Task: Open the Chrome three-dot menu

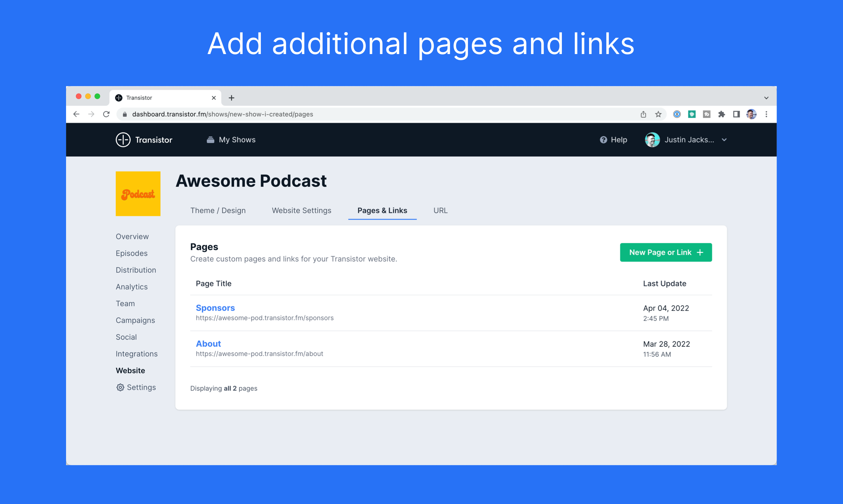Action: coord(766,114)
